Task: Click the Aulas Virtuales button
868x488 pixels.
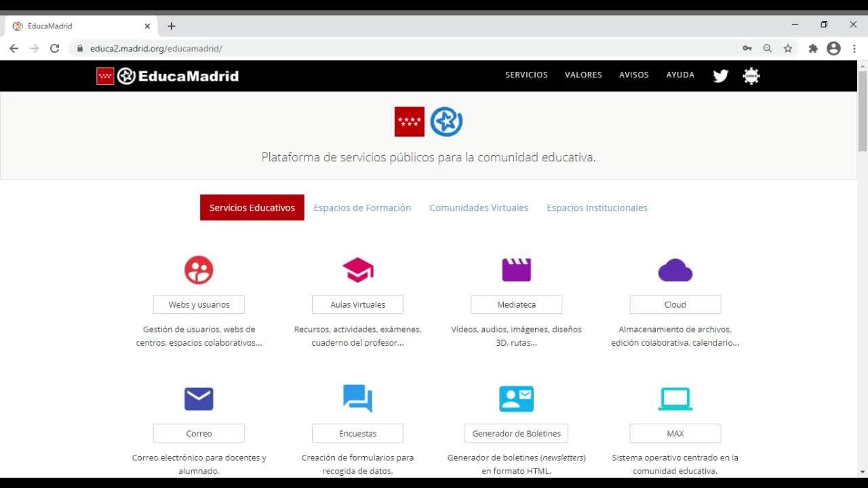Action: click(358, 304)
